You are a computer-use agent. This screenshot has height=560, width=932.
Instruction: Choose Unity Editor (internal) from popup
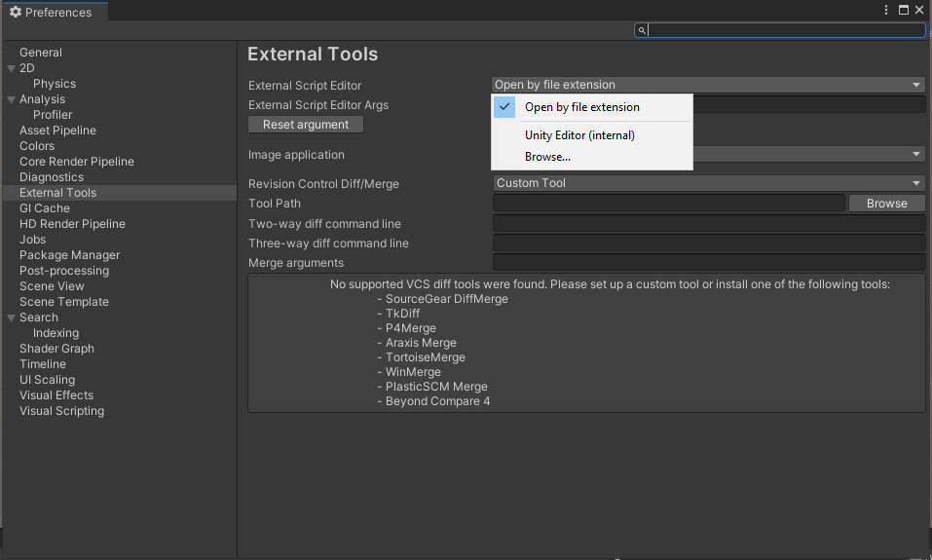(x=579, y=135)
